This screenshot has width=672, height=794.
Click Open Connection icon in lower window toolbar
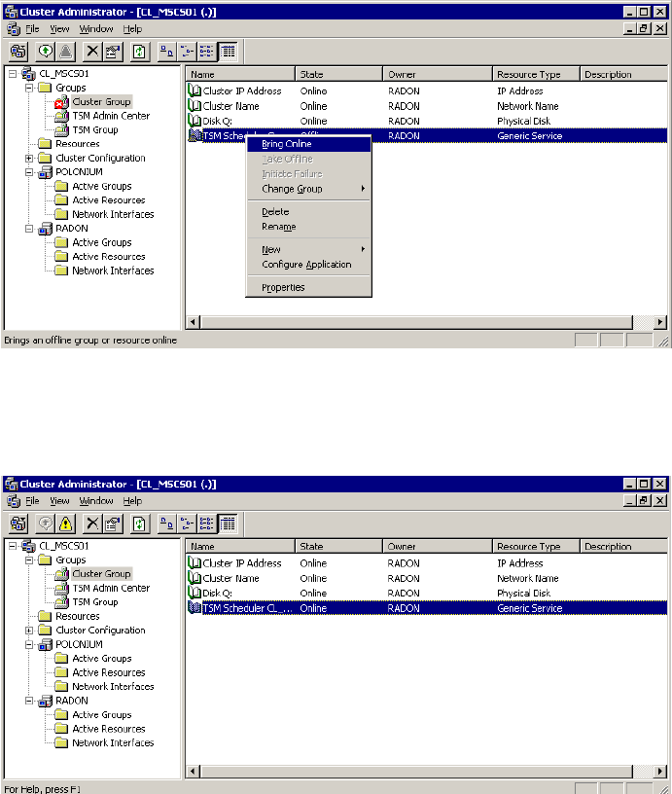point(18,523)
